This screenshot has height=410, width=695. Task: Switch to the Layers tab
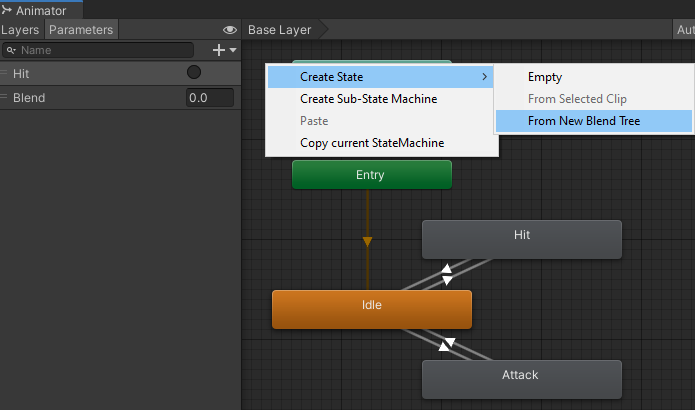pos(20,30)
